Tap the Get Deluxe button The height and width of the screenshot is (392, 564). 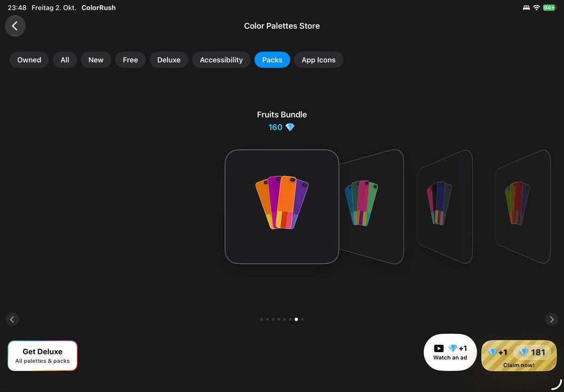[42, 356]
